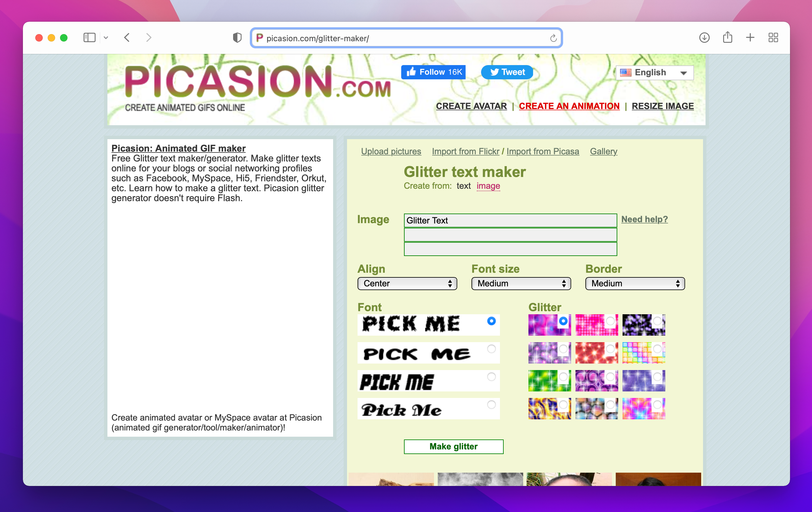
Task: Expand the Align dropdown menu
Action: click(x=406, y=284)
